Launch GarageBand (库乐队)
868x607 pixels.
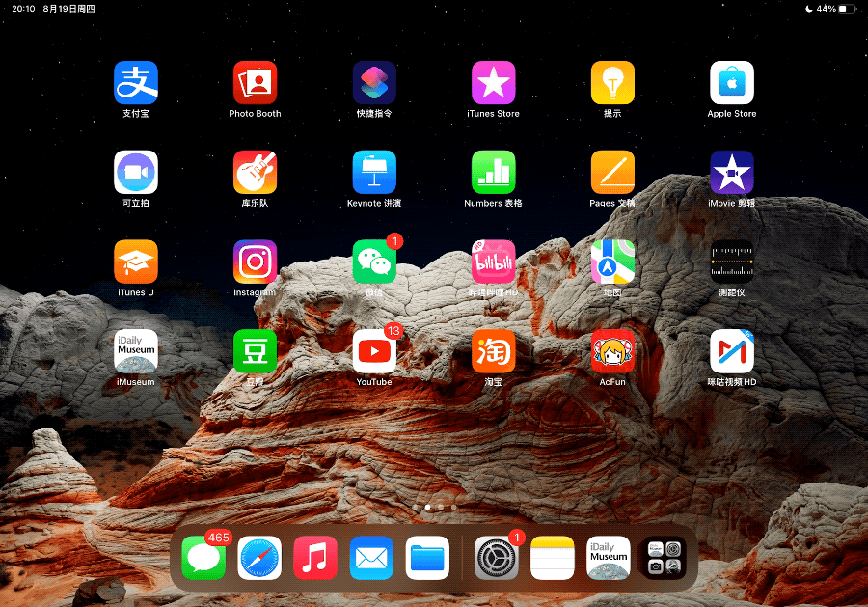[x=255, y=172]
